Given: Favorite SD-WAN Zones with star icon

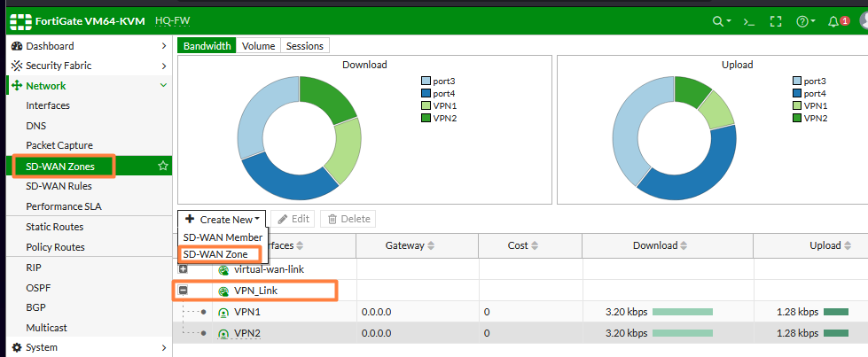Looking at the screenshot, I should pos(163,166).
